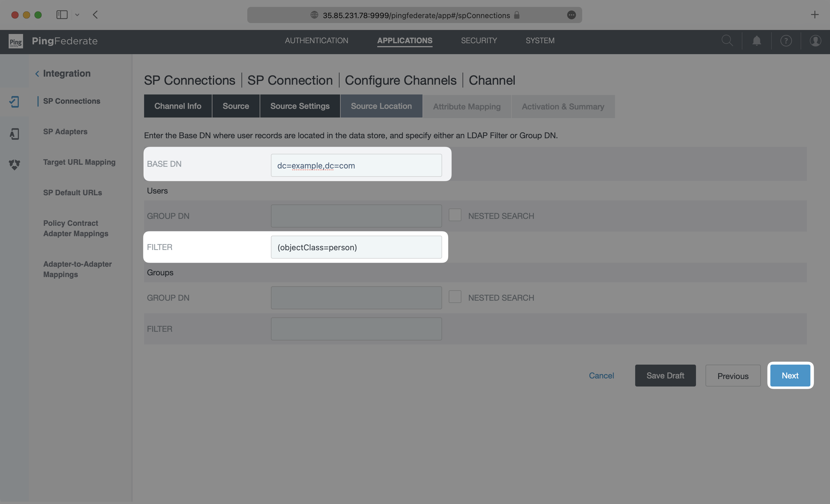830x504 pixels.
Task: Open the help menu
Action: click(786, 41)
